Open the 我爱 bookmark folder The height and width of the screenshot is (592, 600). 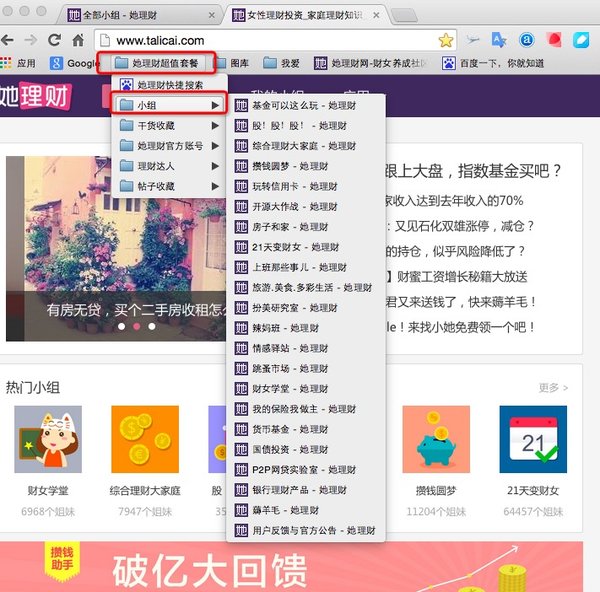[281, 63]
